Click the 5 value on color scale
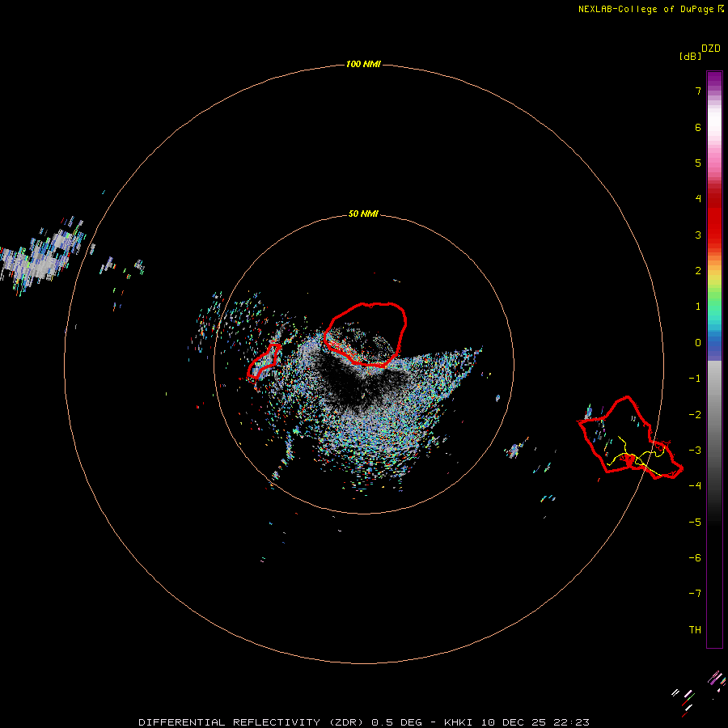 tap(698, 163)
